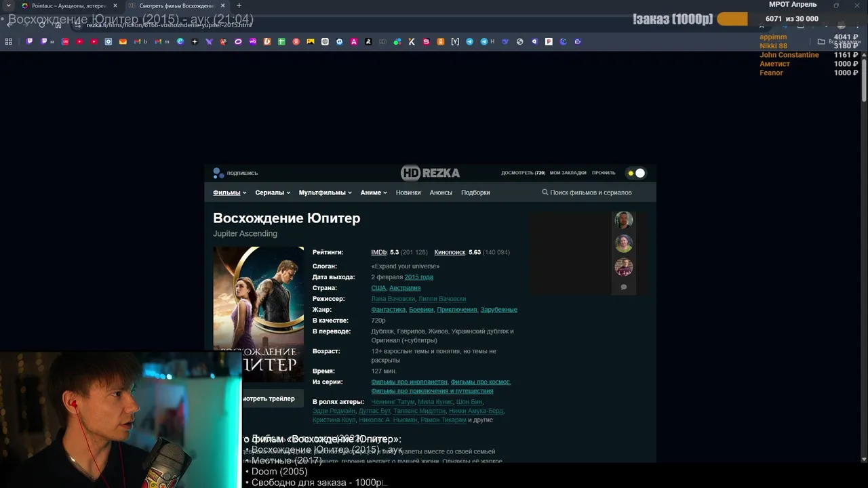The width and height of the screenshot is (868, 488).
Task: Open the ChatGPT bookmark icon
Action: tap(325, 41)
